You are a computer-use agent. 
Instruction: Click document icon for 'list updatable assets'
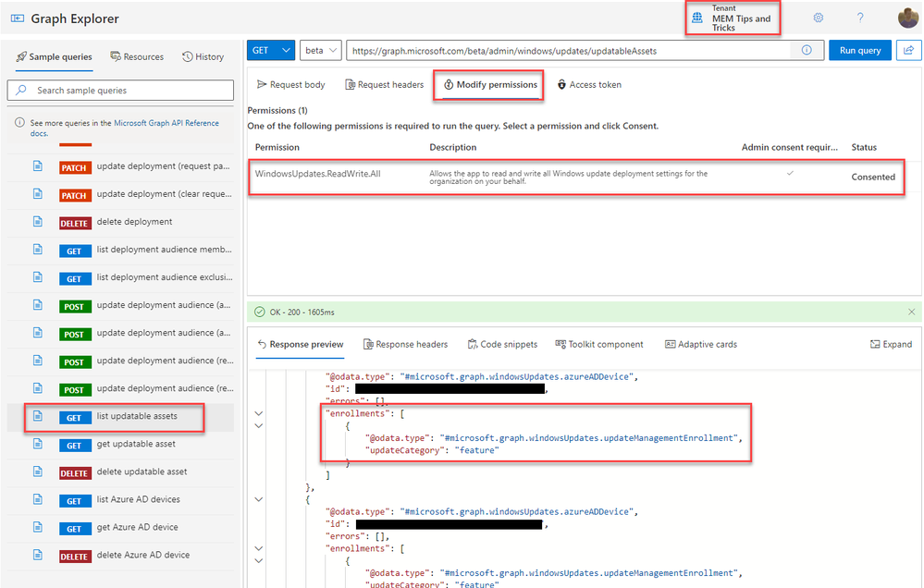38,416
